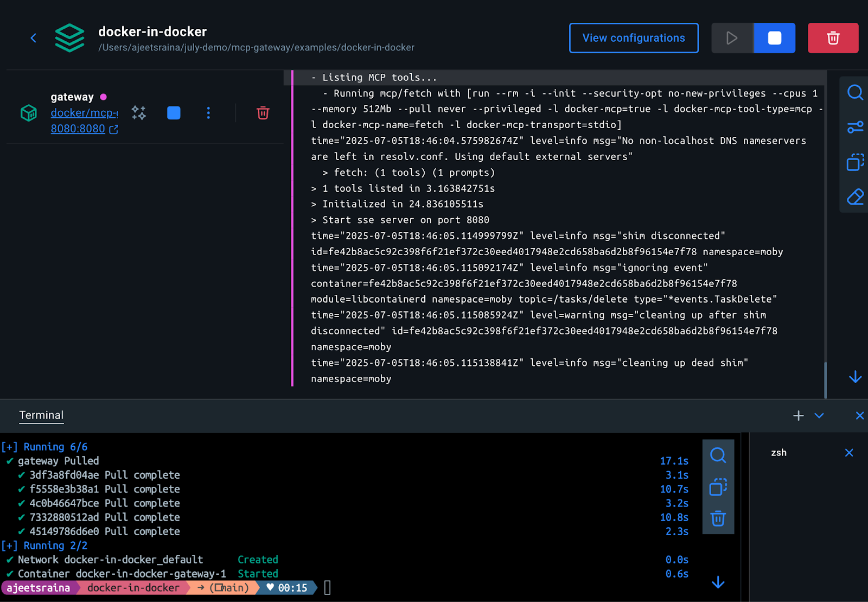Search within the container logs
The height and width of the screenshot is (602, 868).
pos(855,93)
